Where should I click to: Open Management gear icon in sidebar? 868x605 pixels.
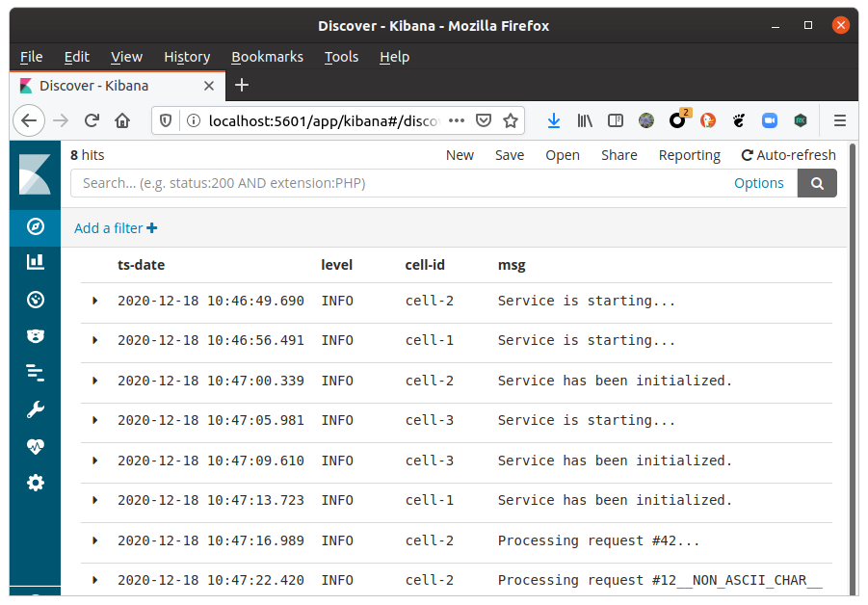pyautogui.click(x=36, y=483)
